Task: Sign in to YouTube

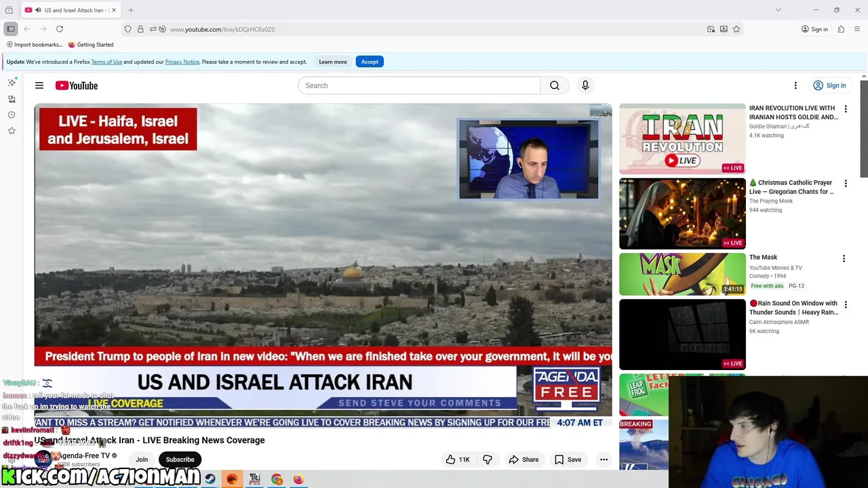Action: point(829,85)
